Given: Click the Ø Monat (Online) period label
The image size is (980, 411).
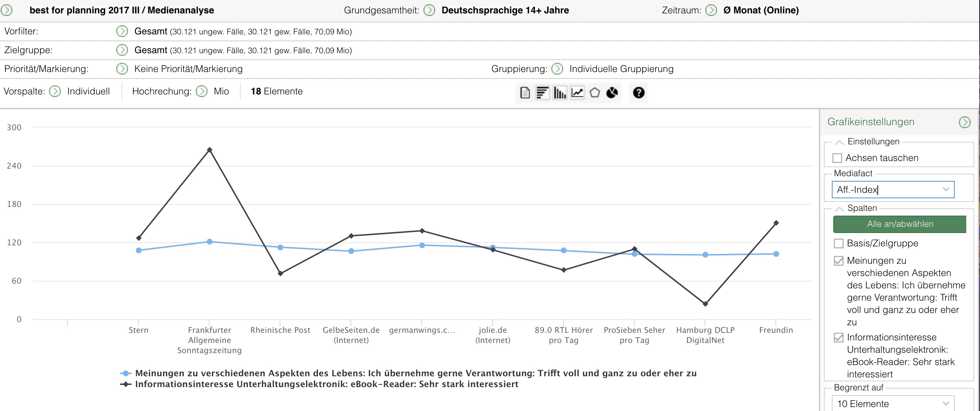Looking at the screenshot, I should (761, 10).
